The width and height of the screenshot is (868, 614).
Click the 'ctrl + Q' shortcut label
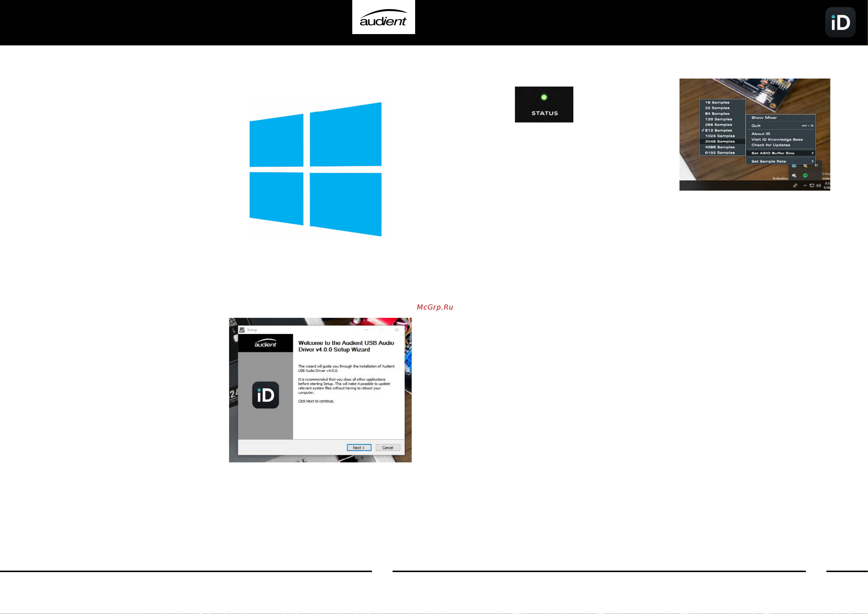pos(807,126)
